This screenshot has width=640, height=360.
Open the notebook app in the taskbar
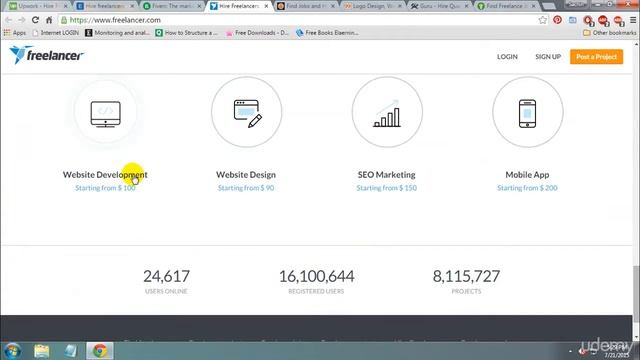71,351
